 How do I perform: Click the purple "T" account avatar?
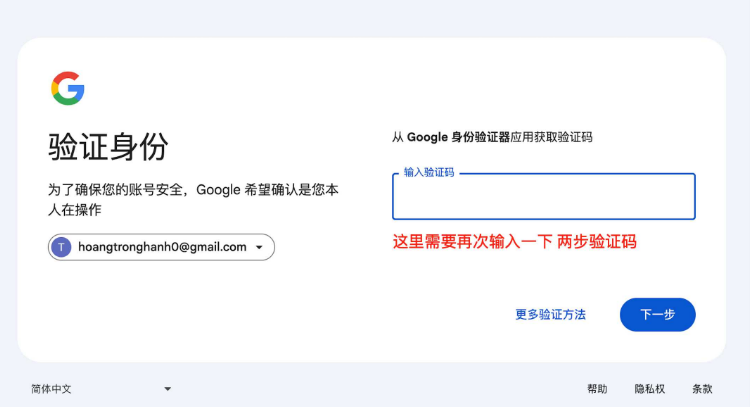click(61, 247)
